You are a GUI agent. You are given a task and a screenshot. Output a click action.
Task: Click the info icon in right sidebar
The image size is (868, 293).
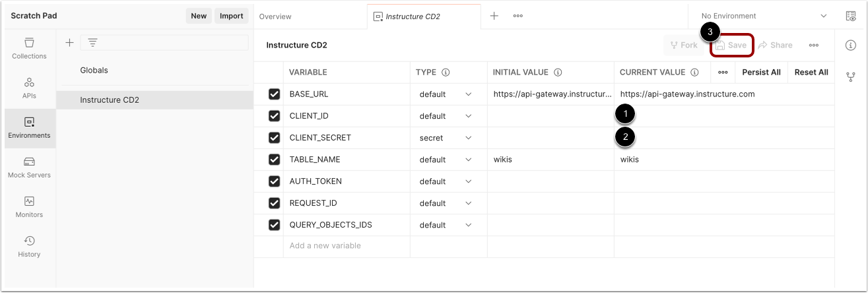[851, 46]
